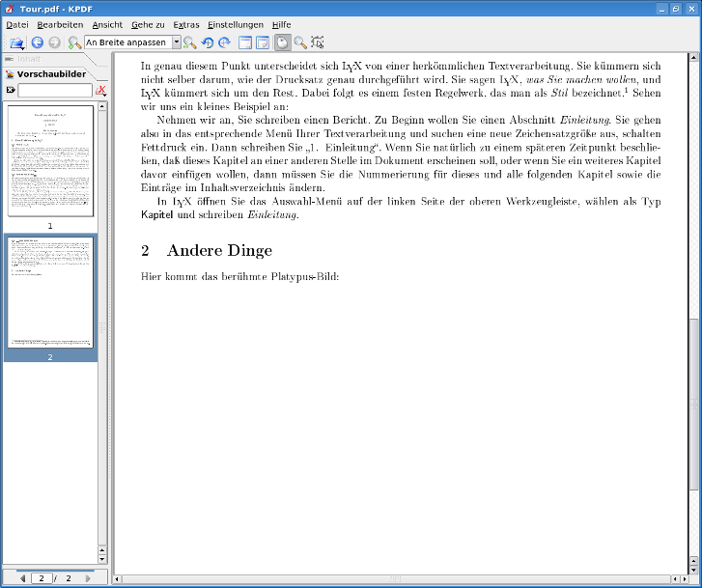Go to previous page arrow
This screenshot has width=702, height=588.
point(23,578)
